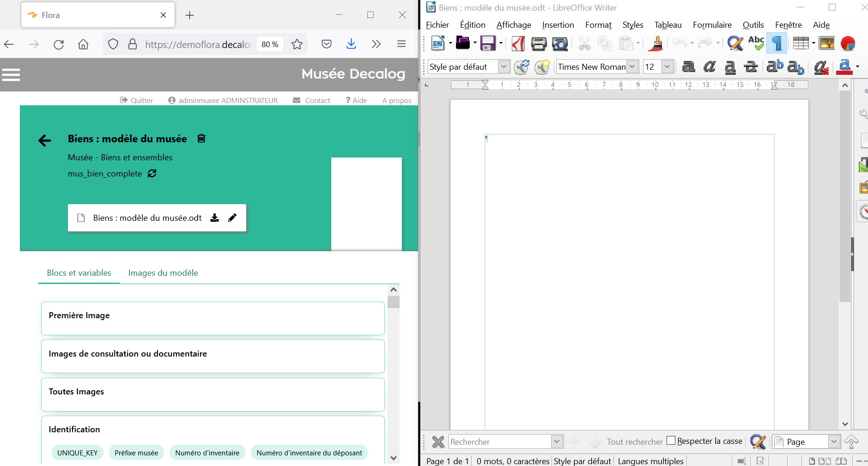The image size is (868, 466).
Task: Open the Insertion menu
Action: coord(558,25)
